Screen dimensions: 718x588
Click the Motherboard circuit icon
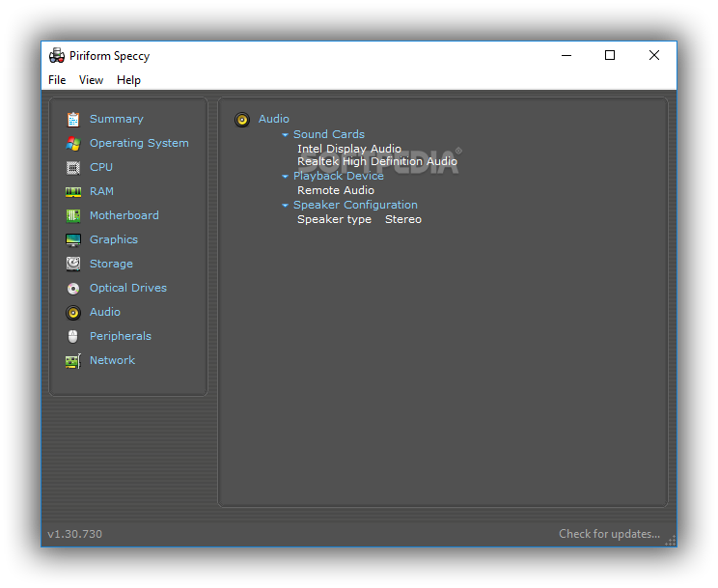(x=73, y=216)
